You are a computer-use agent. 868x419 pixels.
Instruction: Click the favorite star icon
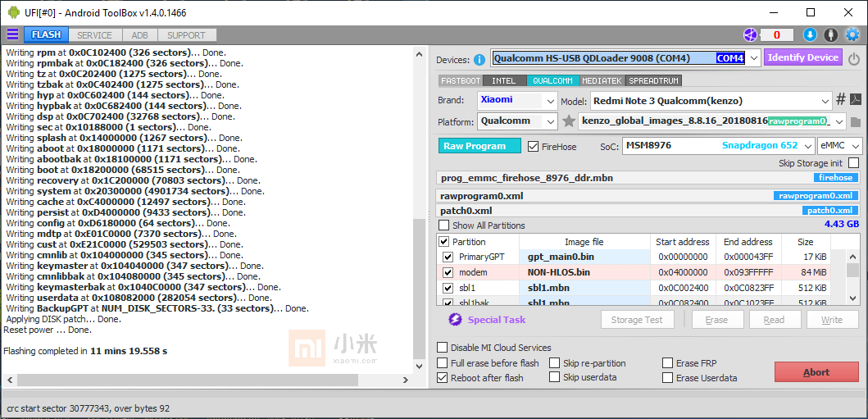[569, 121]
